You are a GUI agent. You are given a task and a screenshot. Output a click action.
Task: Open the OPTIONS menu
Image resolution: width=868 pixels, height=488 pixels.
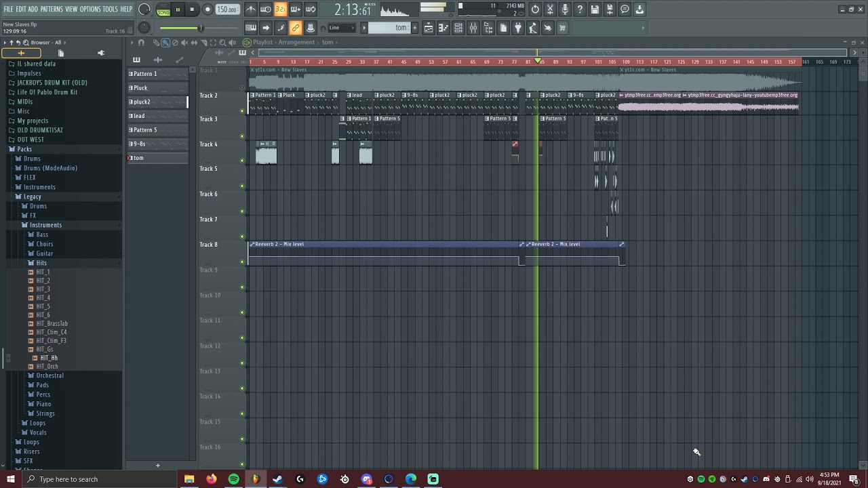click(x=90, y=9)
